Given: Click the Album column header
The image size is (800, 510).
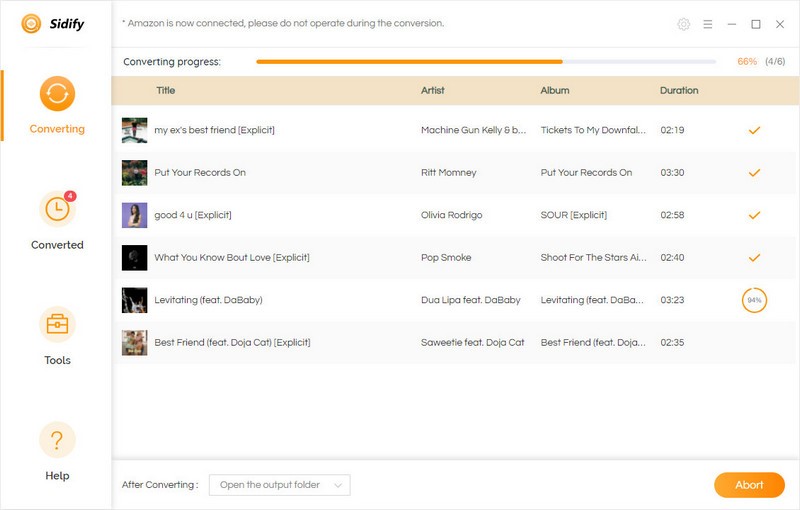Looking at the screenshot, I should click(554, 91).
